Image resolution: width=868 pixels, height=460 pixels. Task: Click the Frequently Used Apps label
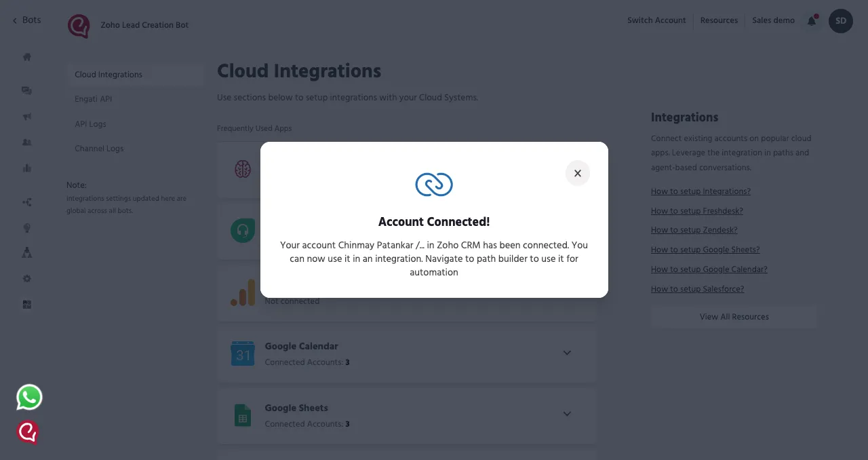pyautogui.click(x=254, y=128)
